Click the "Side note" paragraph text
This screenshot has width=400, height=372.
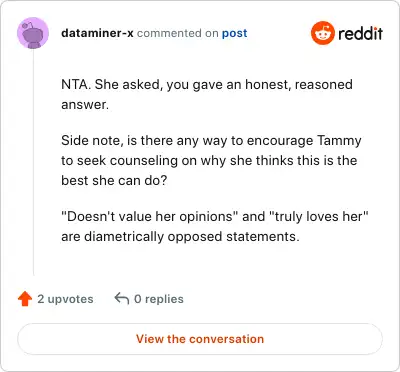(x=211, y=160)
